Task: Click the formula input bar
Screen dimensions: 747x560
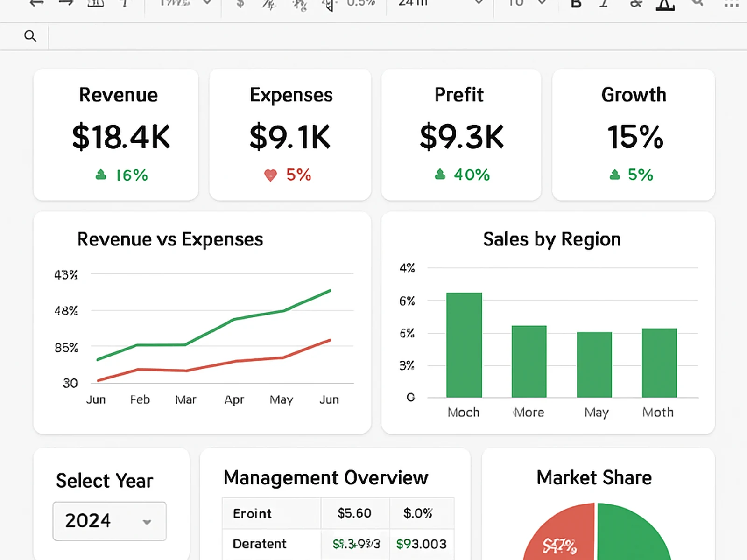Action: click(373, 36)
